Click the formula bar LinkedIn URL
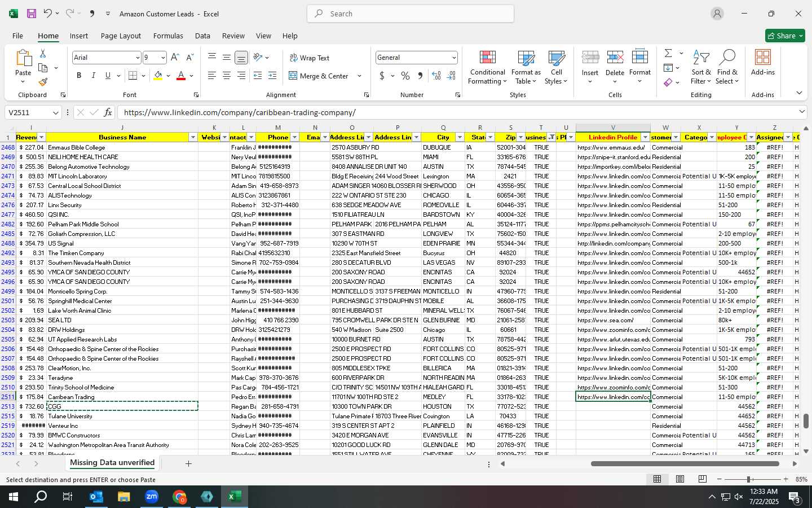 coord(240,112)
